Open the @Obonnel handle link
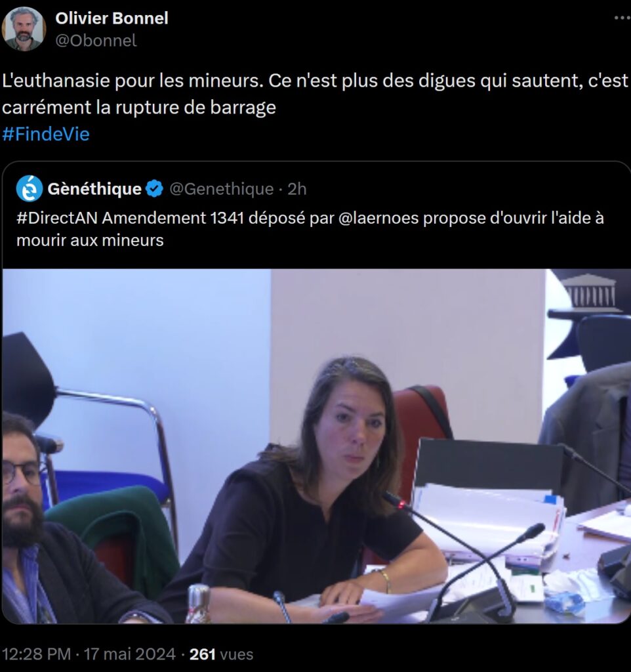The image size is (631, 672). coord(96,41)
